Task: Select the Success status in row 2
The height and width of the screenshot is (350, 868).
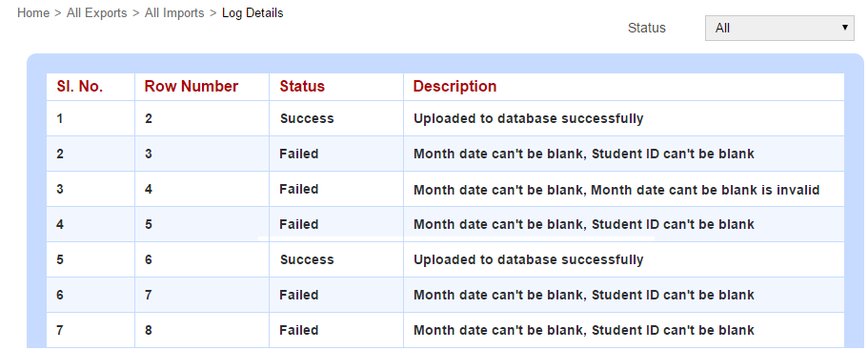Action: 307,118
